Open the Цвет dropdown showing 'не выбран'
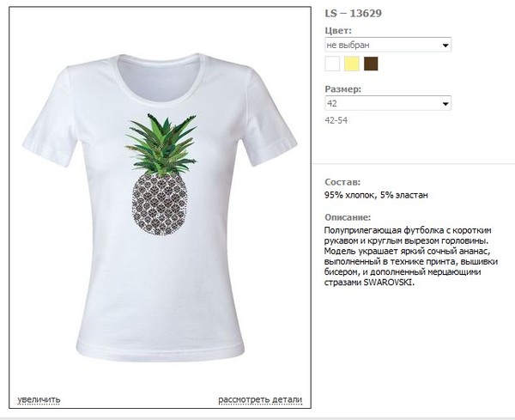Screen dimensions: 515x420 388,45
